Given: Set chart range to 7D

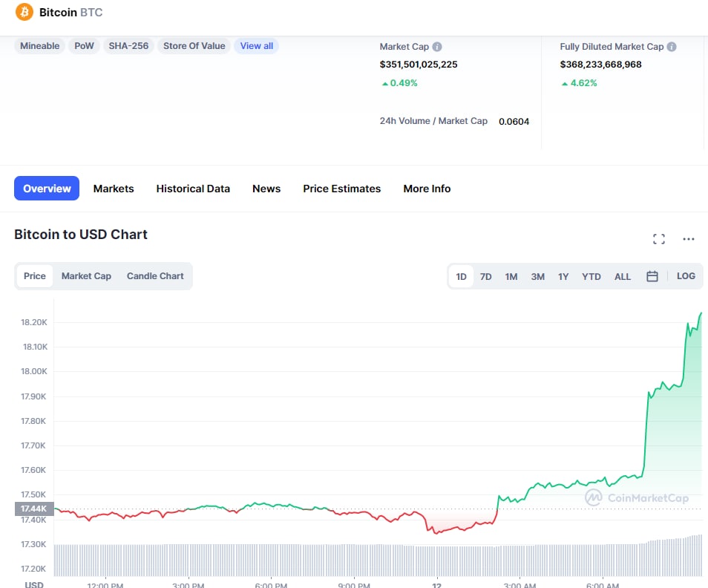Looking at the screenshot, I should [486, 276].
